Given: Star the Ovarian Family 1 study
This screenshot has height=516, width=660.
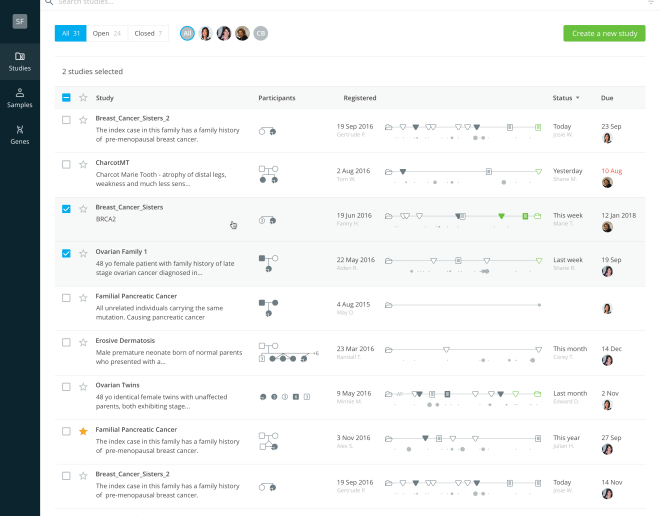Looking at the screenshot, I should click(x=83, y=253).
